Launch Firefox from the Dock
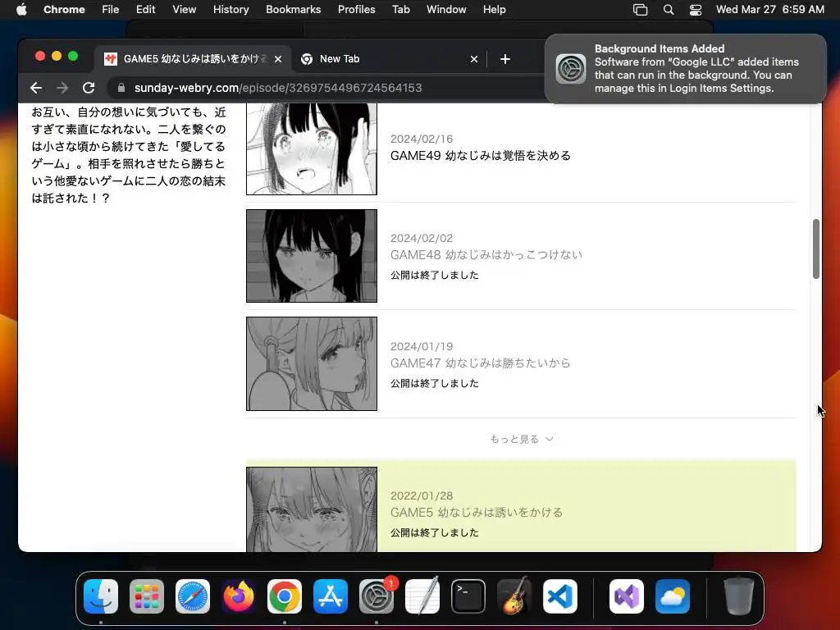The image size is (840, 630). pyautogui.click(x=239, y=596)
